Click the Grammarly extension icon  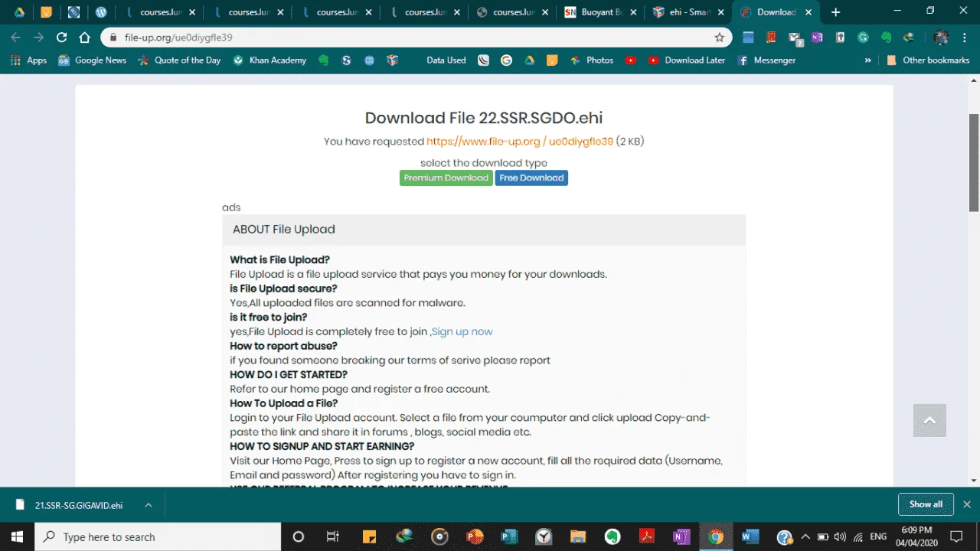click(863, 37)
